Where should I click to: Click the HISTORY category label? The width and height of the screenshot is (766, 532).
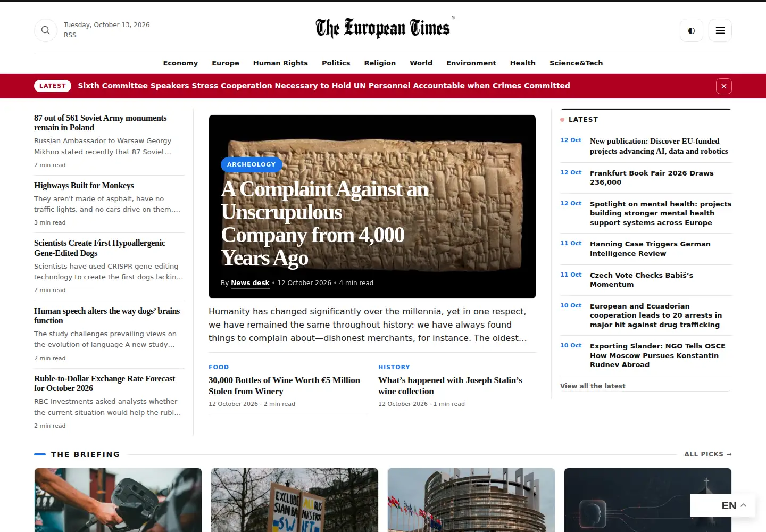(x=394, y=367)
